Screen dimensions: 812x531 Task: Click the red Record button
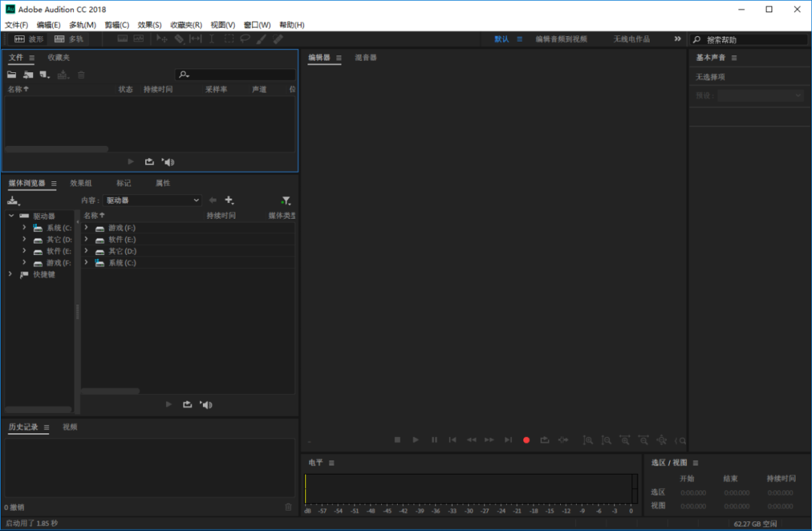[x=526, y=440]
